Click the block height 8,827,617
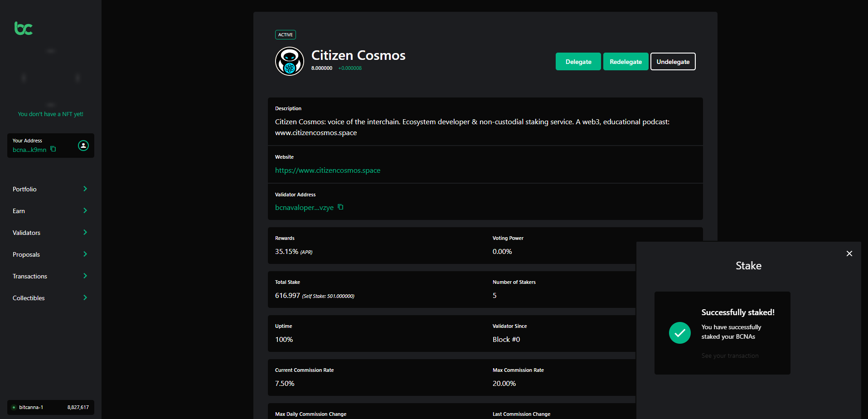Viewport: 868px width, 419px height. [78, 407]
